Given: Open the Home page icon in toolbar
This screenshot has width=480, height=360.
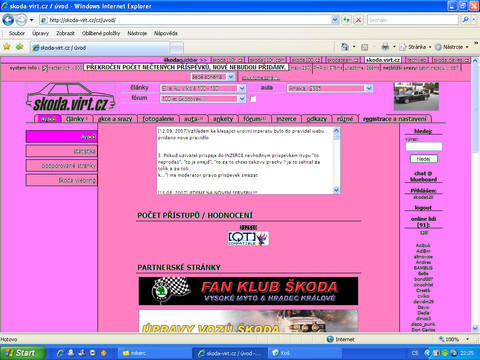Looking at the screenshot, I should pos(345,47).
